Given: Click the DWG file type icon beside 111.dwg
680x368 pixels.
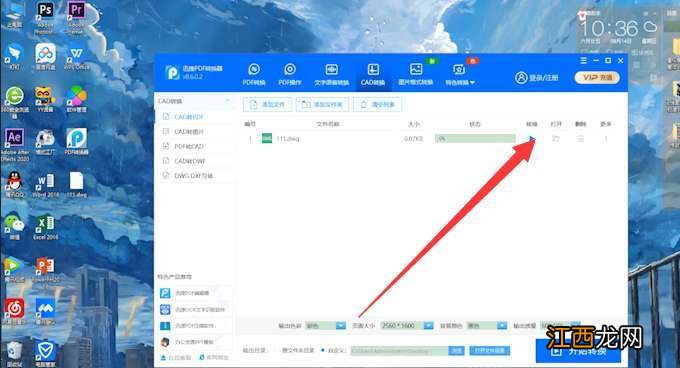Looking at the screenshot, I should point(267,138).
